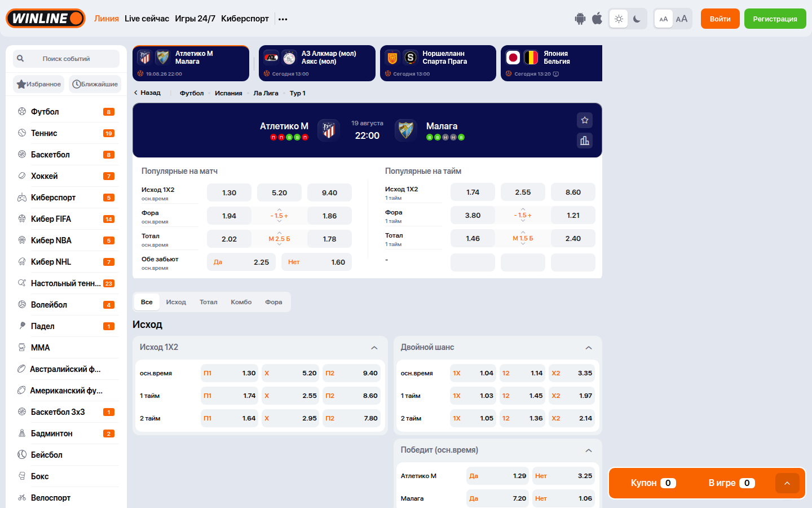Decrease match total 2.5 arrow down
812x508 pixels.
(279, 244)
